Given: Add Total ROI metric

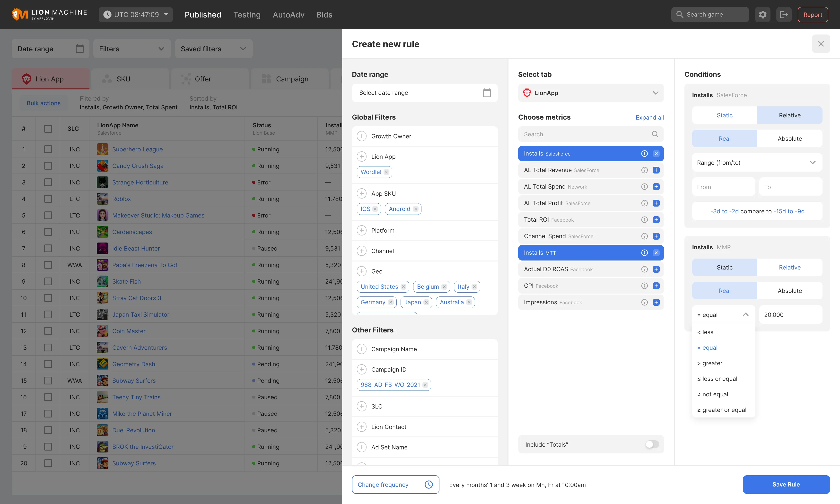Looking at the screenshot, I should click(656, 220).
